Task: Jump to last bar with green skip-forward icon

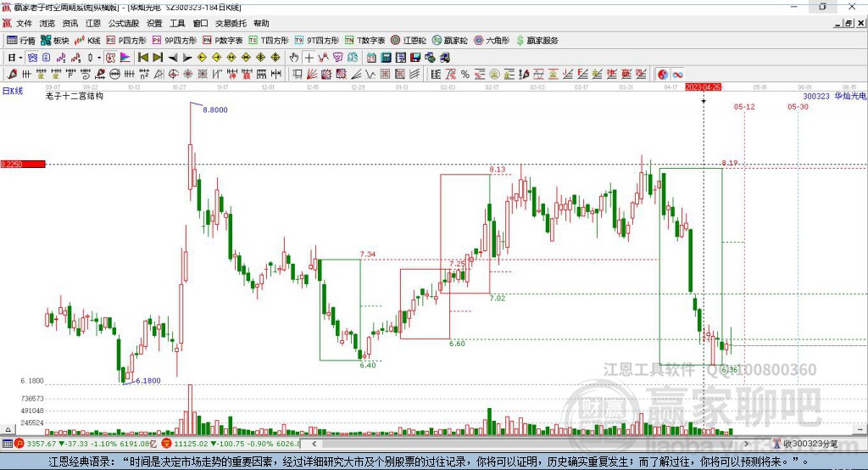Action: pyautogui.click(x=158, y=58)
